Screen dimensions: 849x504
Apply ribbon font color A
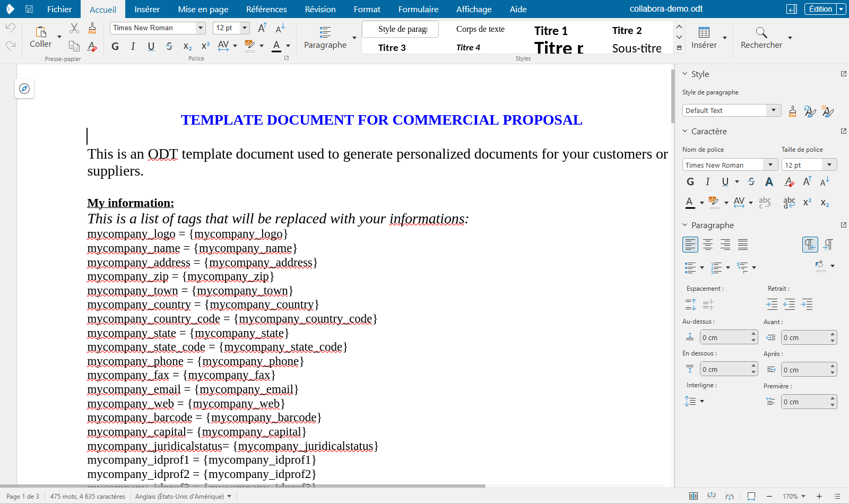coord(276,46)
